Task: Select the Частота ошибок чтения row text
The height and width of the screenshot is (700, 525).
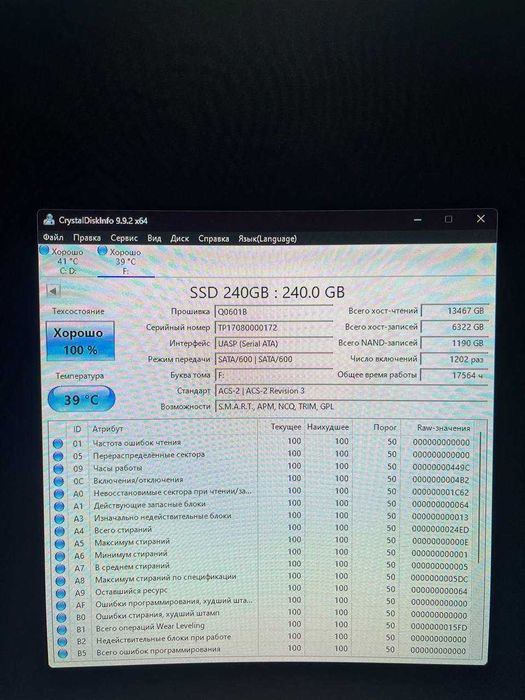Action: click(137, 442)
